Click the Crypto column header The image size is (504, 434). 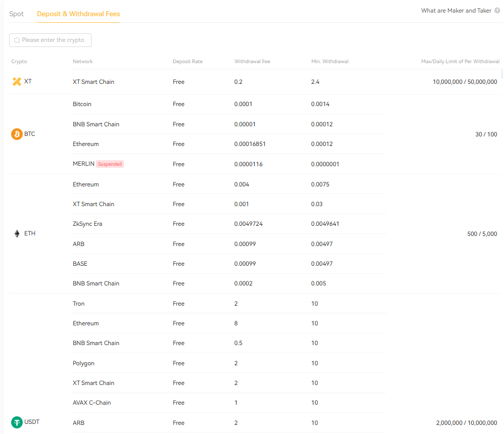coord(19,61)
